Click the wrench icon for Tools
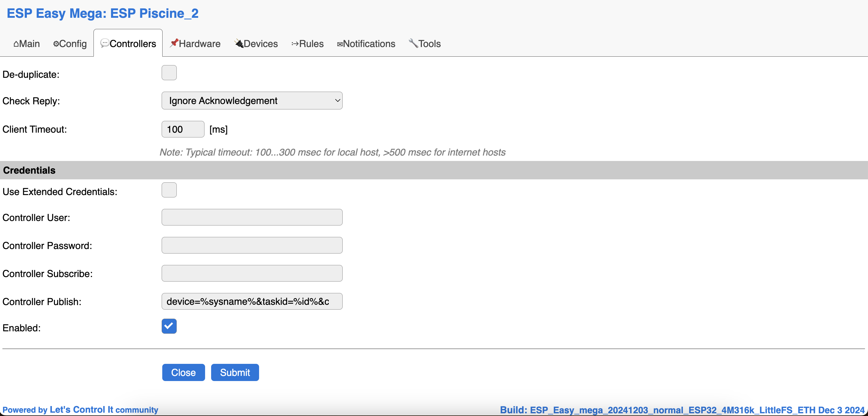 413,43
